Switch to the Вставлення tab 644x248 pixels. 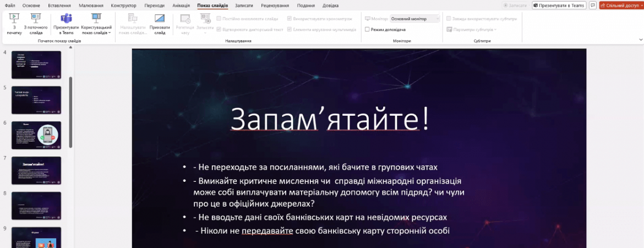[59, 6]
